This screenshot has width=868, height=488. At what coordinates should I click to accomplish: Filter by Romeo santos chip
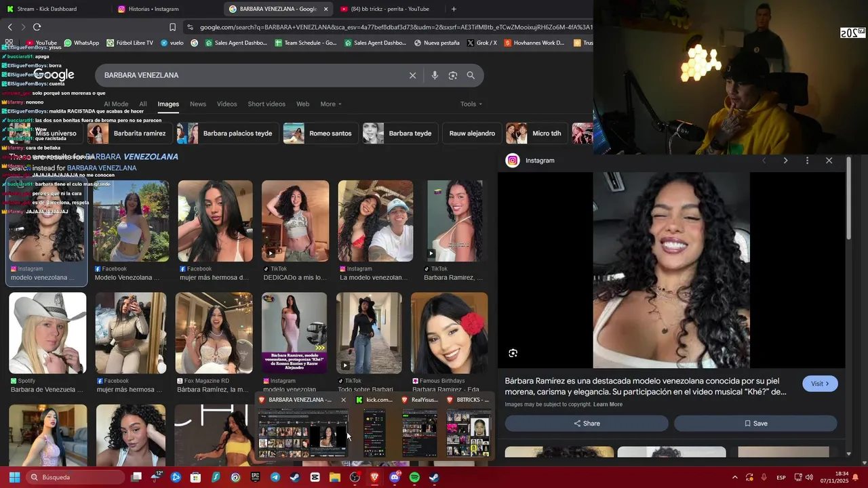click(x=319, y=134)
